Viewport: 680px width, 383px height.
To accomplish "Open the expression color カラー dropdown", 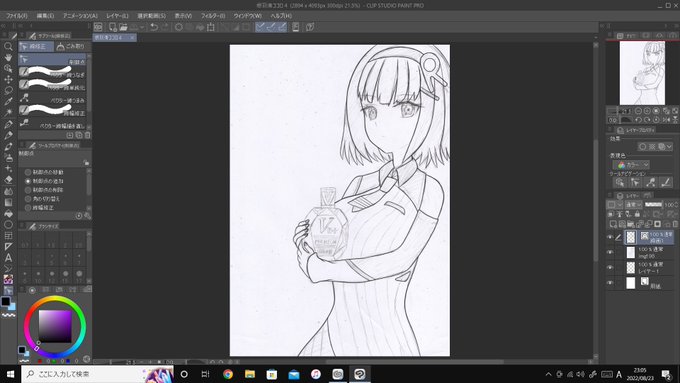I will point(631,165).
